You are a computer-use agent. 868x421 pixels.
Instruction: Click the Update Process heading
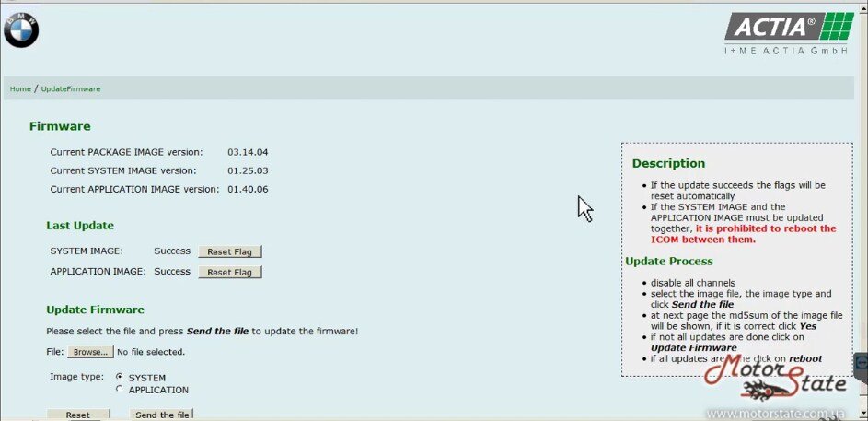tap(669, 261)
